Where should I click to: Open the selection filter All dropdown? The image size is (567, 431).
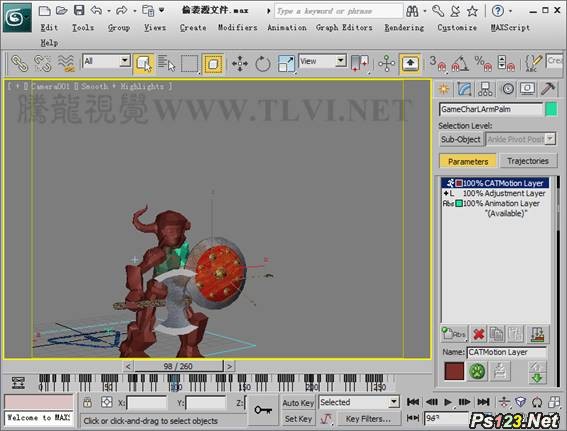pyautogui.click(x=106, y=61)
